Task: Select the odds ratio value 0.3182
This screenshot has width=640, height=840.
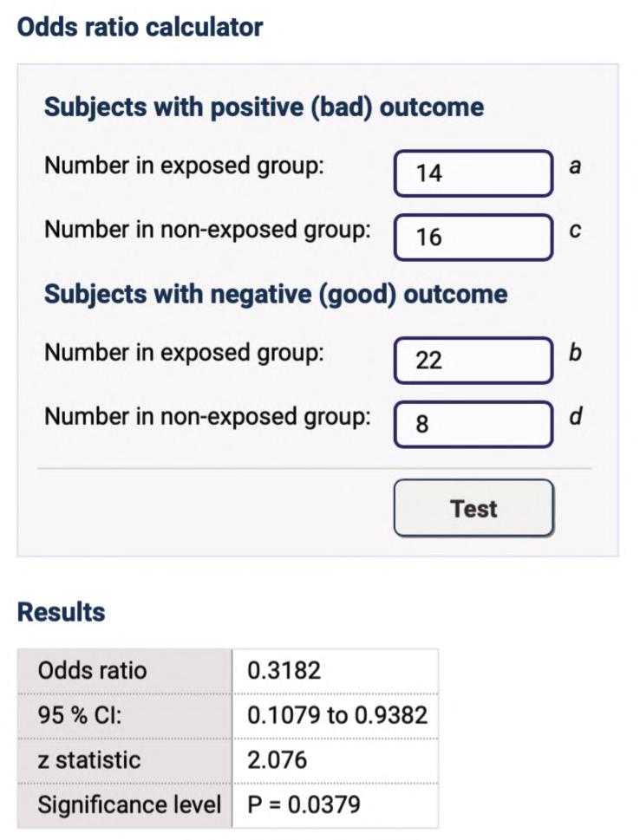Action: 284,671
